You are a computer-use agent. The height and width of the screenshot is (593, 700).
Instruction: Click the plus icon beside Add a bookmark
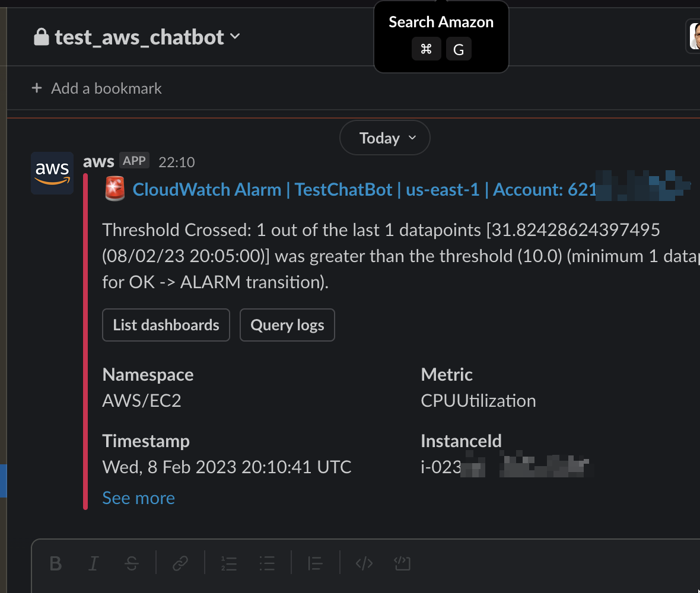click(x=37, y=88)
